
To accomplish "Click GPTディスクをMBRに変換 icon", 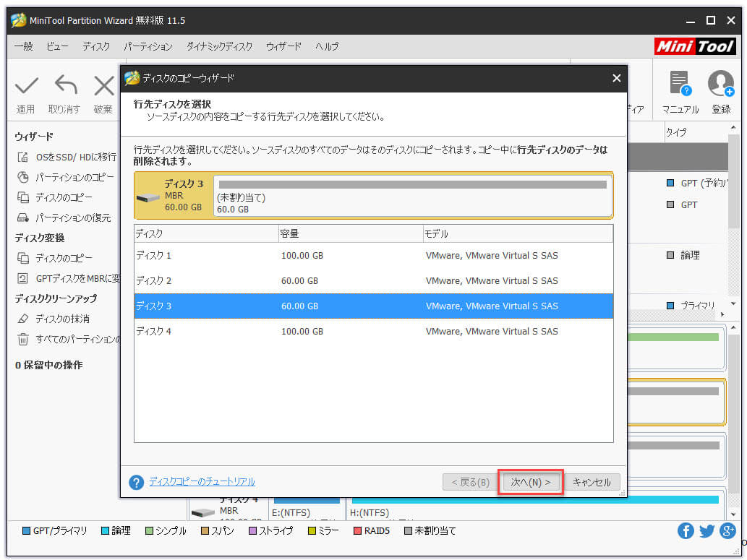I will [23, 278].
